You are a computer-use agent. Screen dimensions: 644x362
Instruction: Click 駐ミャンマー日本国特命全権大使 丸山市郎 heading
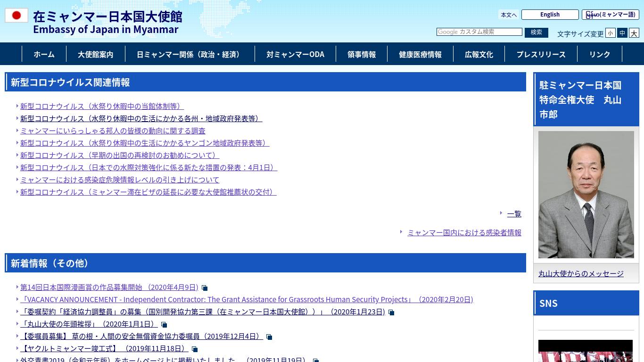tap(586, 99)
